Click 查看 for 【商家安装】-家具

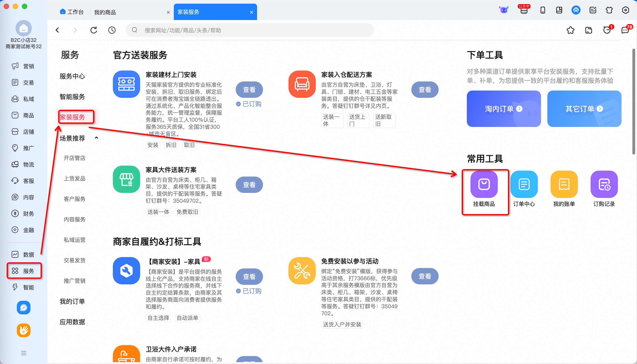[x=249, y=276]
